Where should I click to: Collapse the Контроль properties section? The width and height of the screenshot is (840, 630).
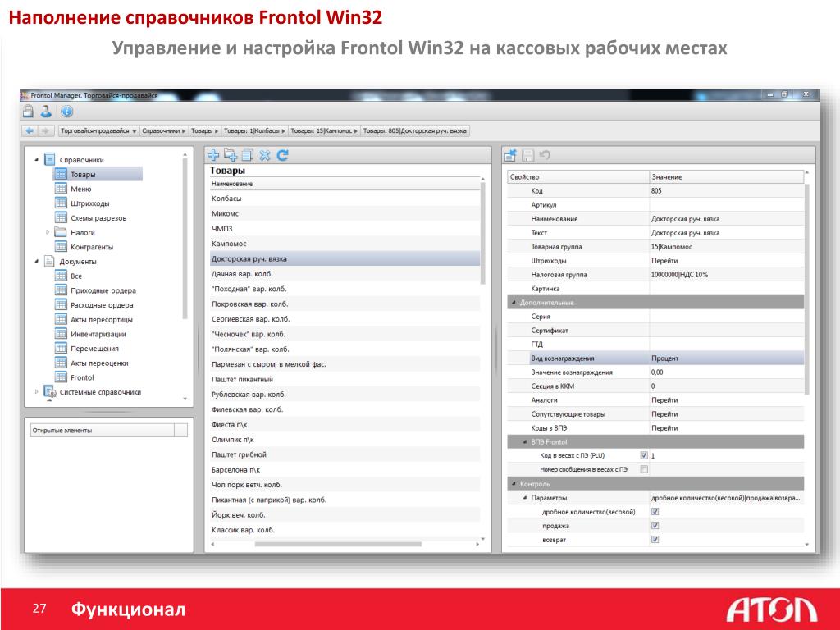pos(514,484)
